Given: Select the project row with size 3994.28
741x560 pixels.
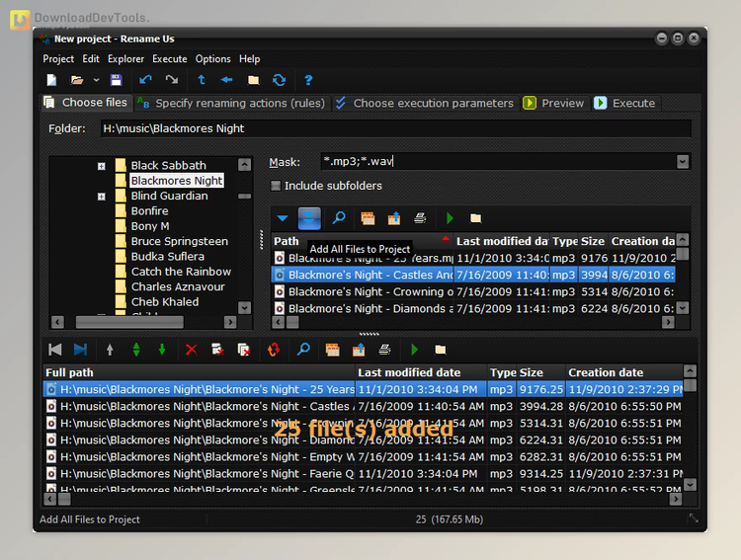Looking at the screenshot, I should coord(363,406).
